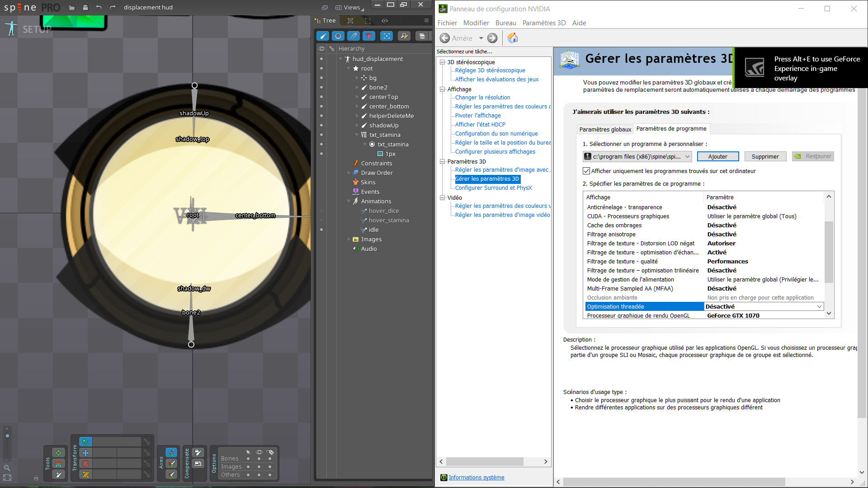The image size is (868, 488).
Task: Go to NVIDIA home page icon
Action: (513, 38)
